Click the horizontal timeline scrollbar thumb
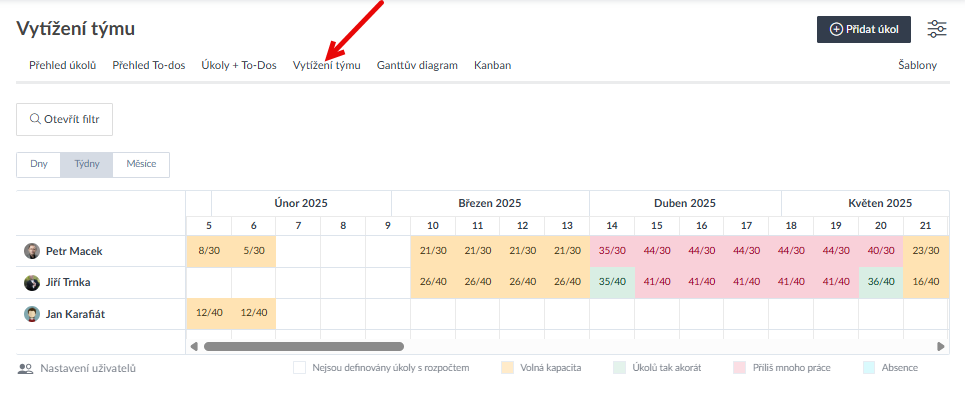This screenshot has width=965, height=403. click(x=303, y=347)
